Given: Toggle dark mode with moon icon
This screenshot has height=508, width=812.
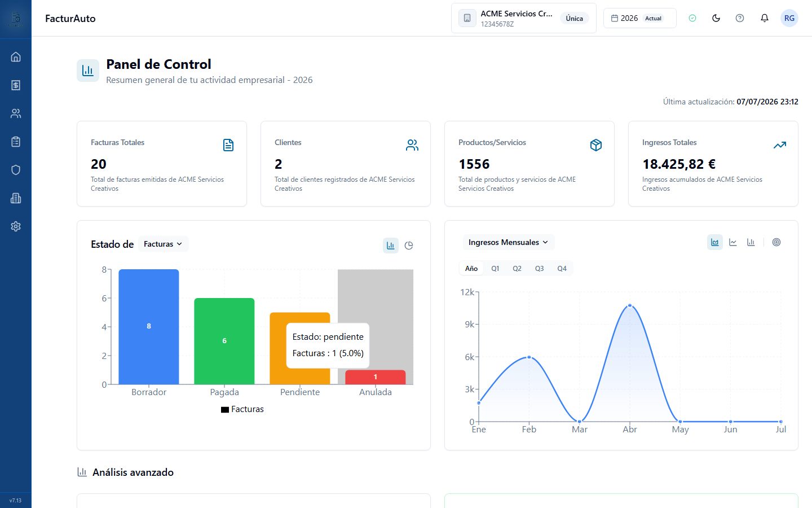Looking at the screenshot, I should 716,18.
